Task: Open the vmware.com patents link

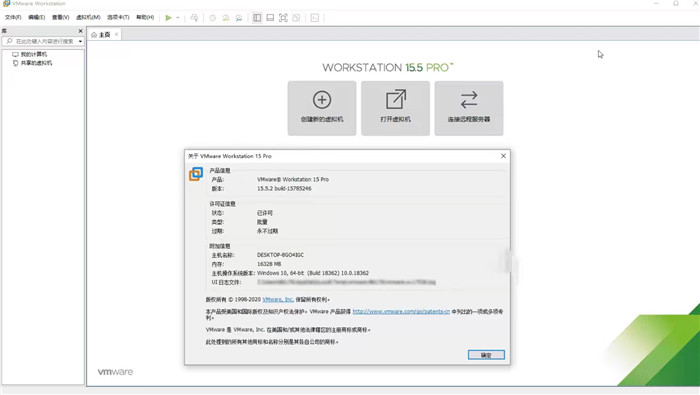Action: (x=401, y=312)
